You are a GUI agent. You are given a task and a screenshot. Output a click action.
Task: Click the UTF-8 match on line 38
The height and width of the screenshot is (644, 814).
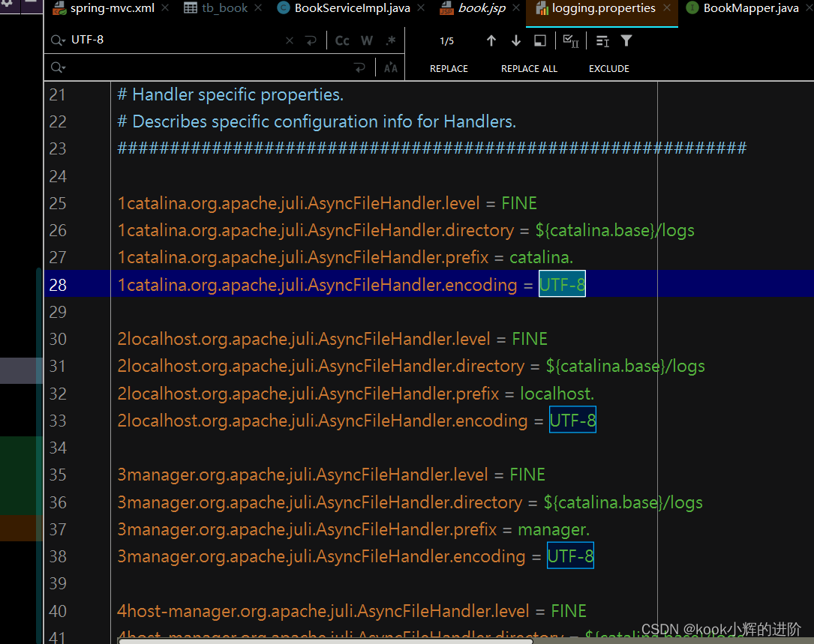tap(570, 556)
